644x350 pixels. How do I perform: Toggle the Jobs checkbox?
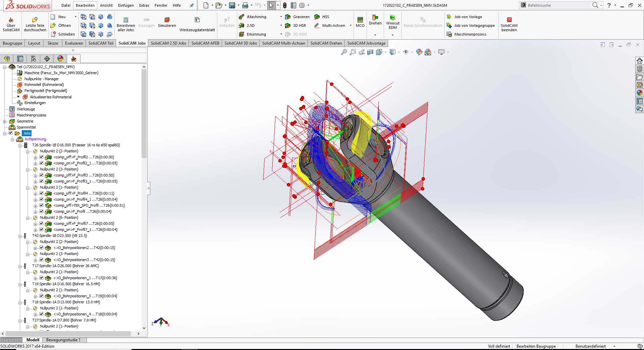[x=11, y=133]
